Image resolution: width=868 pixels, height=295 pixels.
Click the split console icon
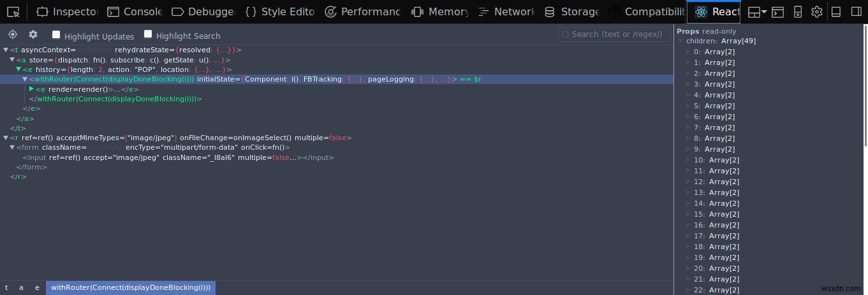click(x=777, y=11)
